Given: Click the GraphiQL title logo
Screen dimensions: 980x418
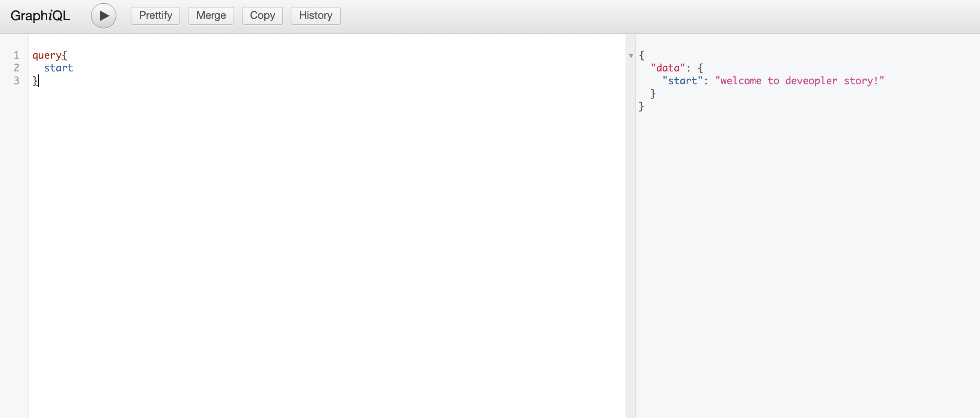Looking at the screenshot, I should (40, 16).
